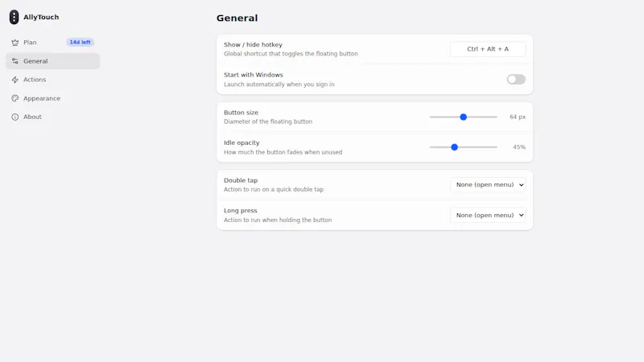This screenshot has width=644, height=362.
Task: Click the Idle opacity label
Action: (x=242, y=143)
